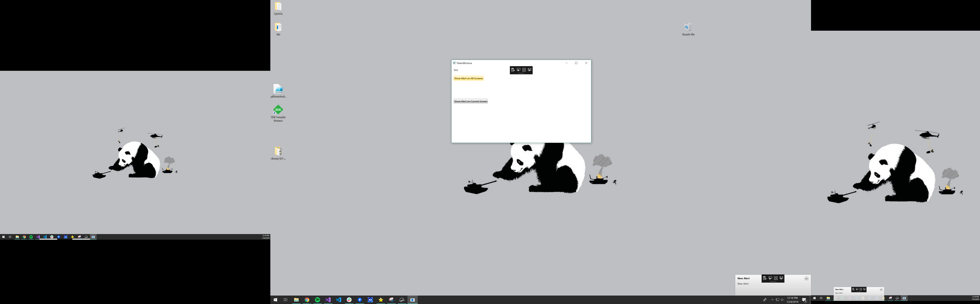980x304 pixels.
Task: Open Slack from main taskbar
Action: [x=349, y=300]
